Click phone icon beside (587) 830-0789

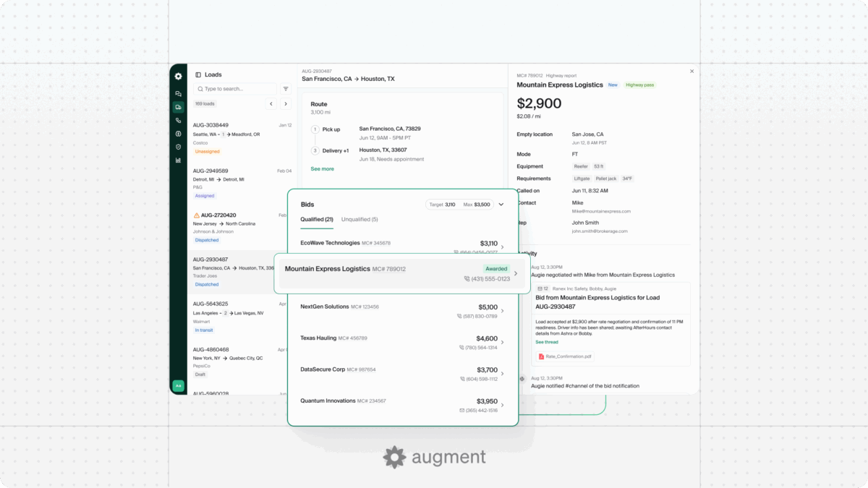[459, 316]
